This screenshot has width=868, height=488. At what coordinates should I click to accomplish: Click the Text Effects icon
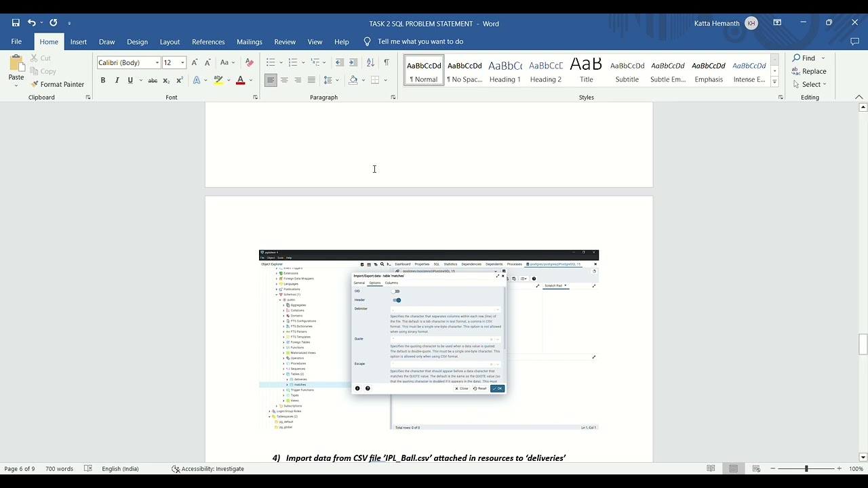point(197,80)
